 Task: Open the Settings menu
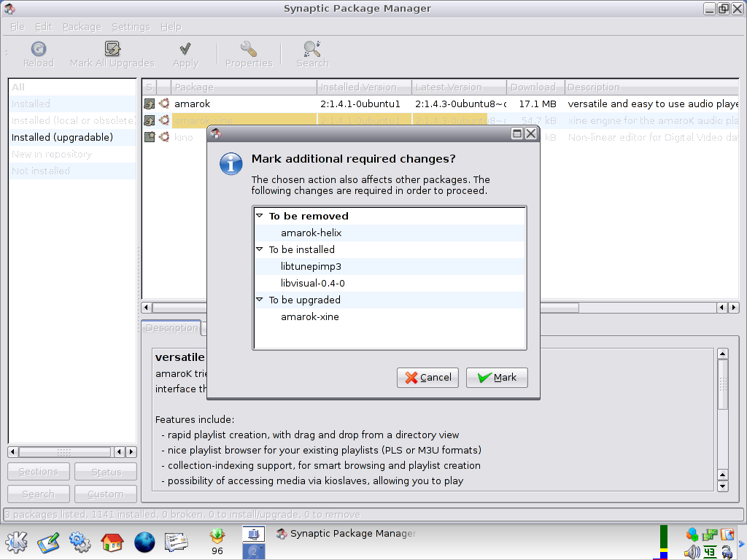pos(131,27)
